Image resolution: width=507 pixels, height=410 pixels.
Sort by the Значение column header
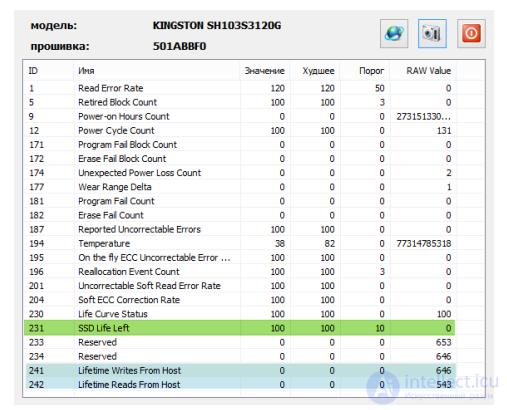click(x=265, y=71)
